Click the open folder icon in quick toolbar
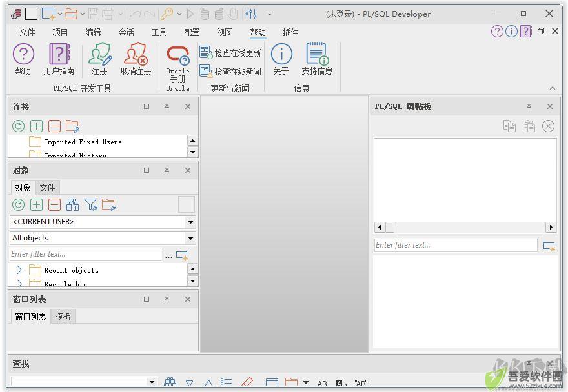Image resolution: width=568 pixels, height=392 pixels. (x=71, y=14)
